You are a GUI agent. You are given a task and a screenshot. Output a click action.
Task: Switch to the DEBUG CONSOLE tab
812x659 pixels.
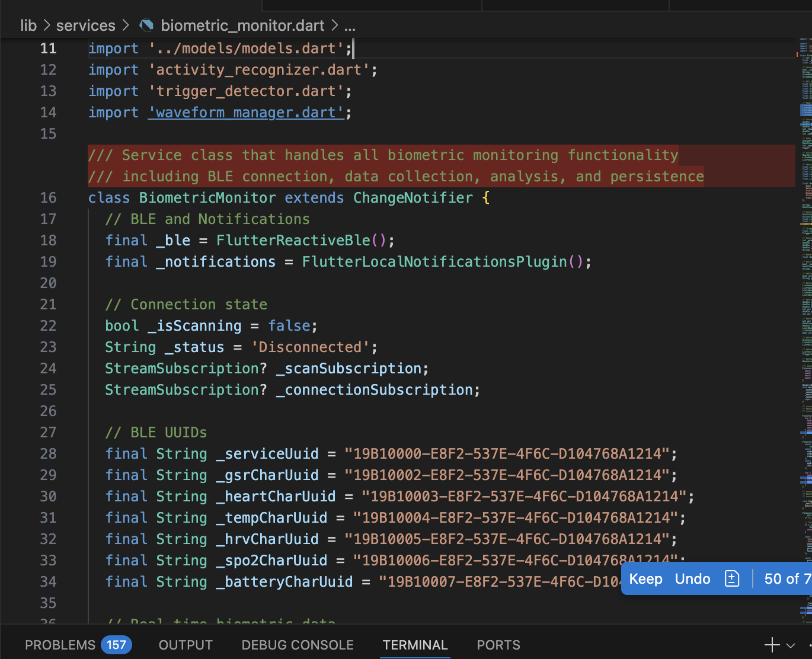(x=298, y=645)
